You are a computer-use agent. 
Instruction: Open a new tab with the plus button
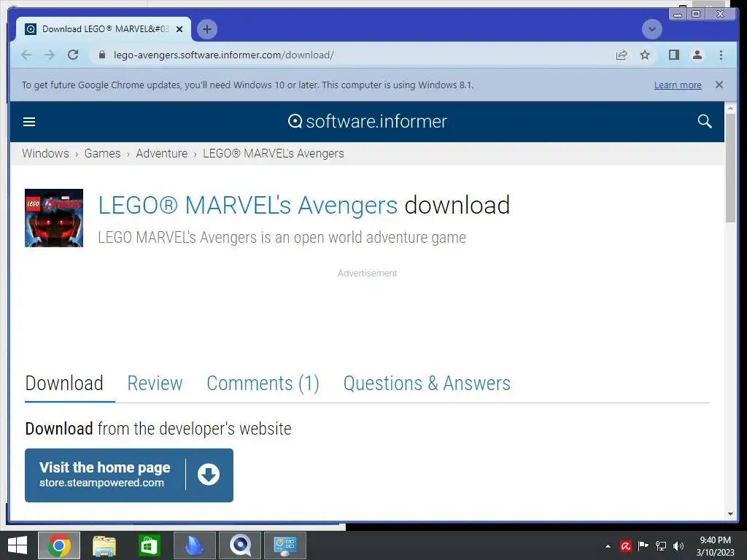(206, 29)
